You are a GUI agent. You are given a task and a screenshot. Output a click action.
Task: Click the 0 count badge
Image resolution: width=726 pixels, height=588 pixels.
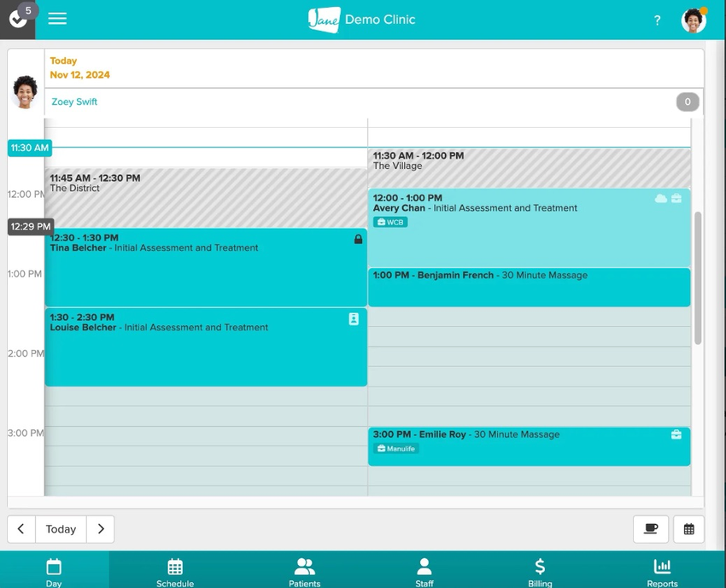coord(688,102)
